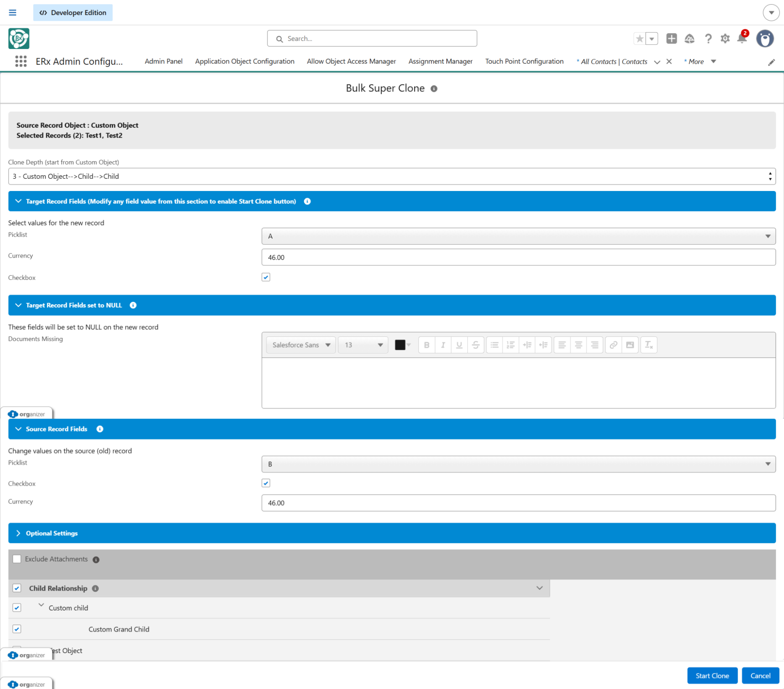Open the target Picklist dropdown showing A

point(518,236)
